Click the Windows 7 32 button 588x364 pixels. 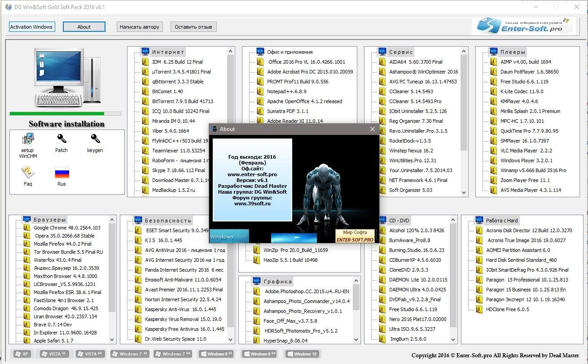click(x=129, y=354)
